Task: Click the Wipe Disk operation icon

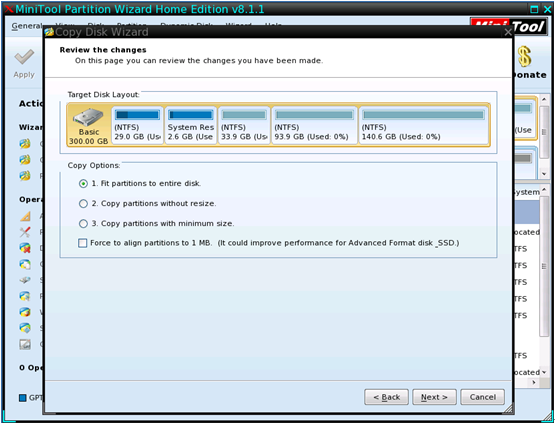Action: tap(25, 312)
